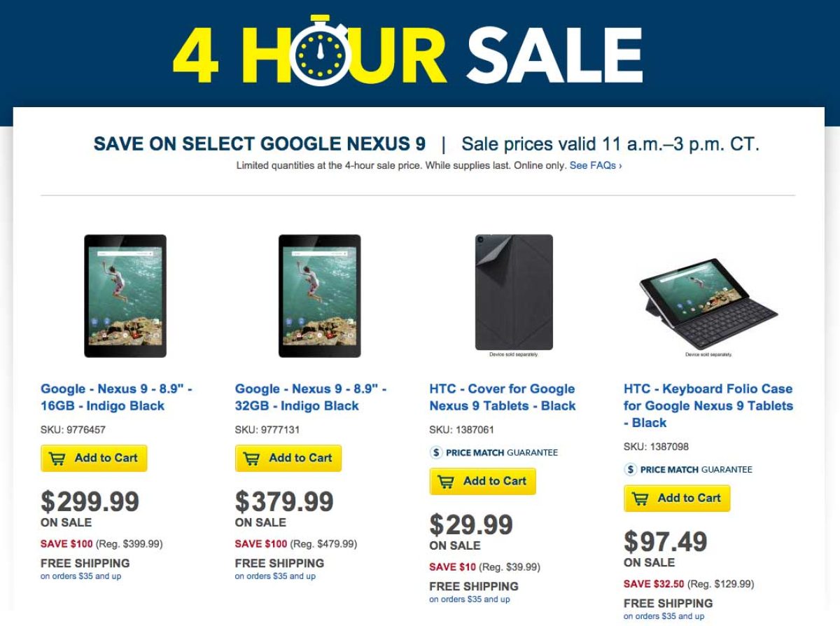The height and width of the screenshot is (626, 840).
Task: Click the Price Match dollar icon for the HTC Cover
Action: click(436, 452)
